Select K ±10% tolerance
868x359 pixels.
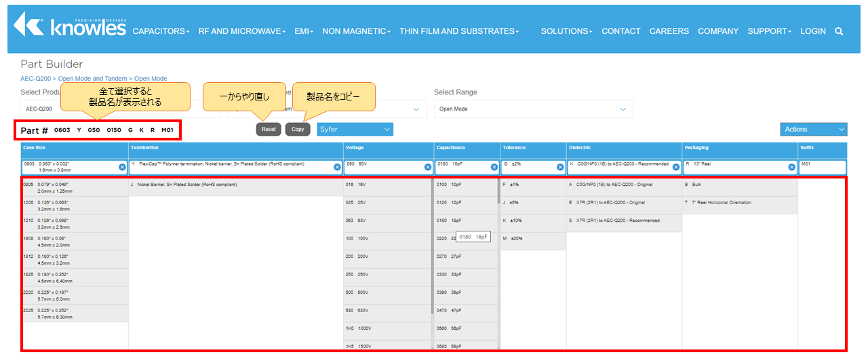[533, 223]
